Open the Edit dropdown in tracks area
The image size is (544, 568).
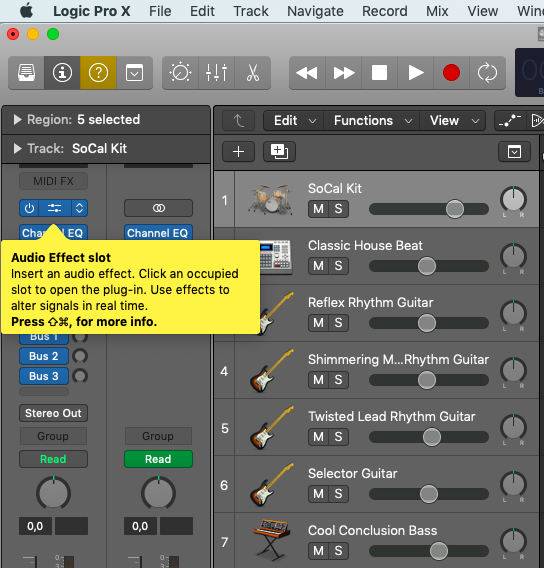[x=294, y=120]
